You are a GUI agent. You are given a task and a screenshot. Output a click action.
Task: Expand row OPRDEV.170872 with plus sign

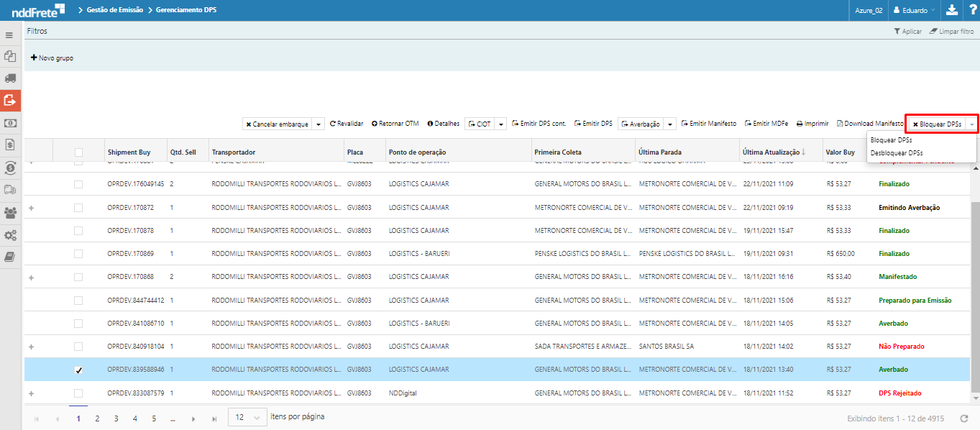coord(31,208)
